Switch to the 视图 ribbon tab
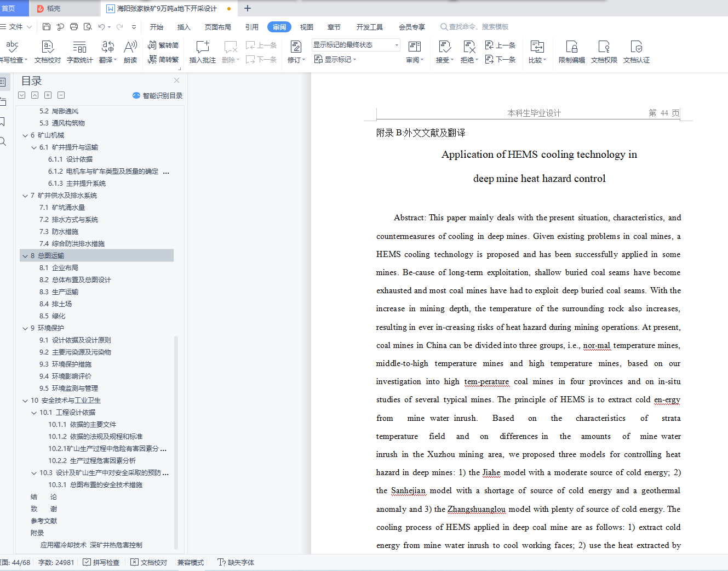 pos(307,27)
